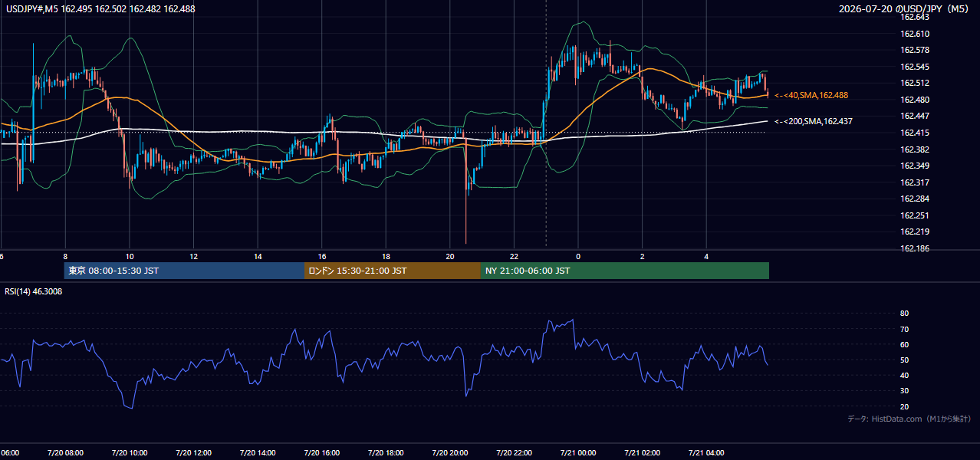Click the NY 21:00-06:00 JST session bar
Screen dimensions: 980x460
click(x=625, y=271)
